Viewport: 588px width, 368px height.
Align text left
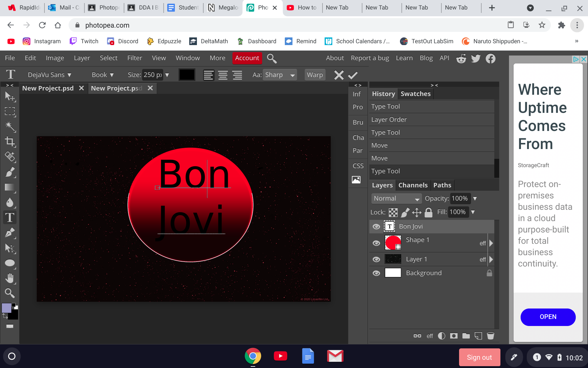click(x=209, y=75)
